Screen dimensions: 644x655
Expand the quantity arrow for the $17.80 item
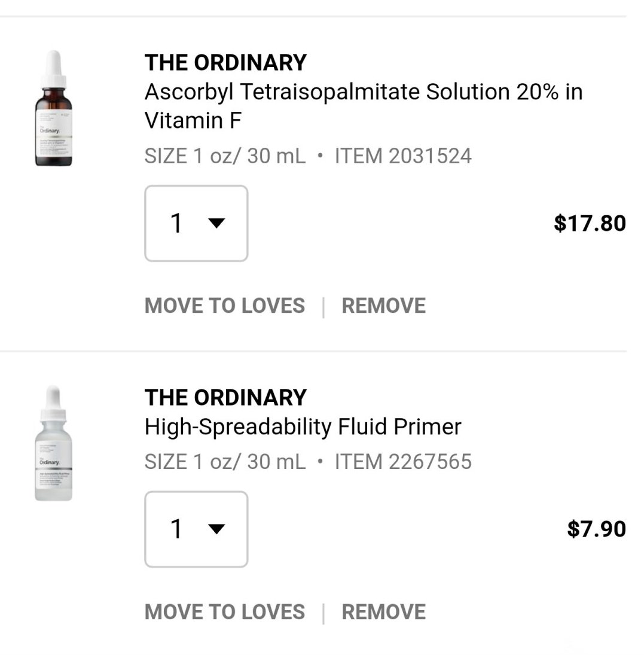click(x=216, y=224)
